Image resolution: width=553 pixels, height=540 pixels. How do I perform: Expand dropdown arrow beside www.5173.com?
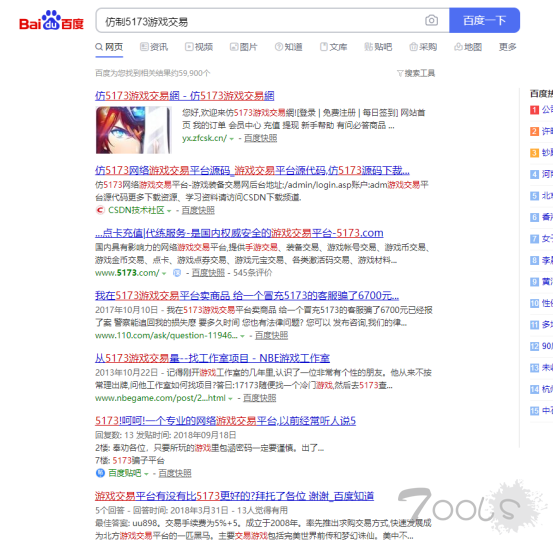pyautogui.click(x=164, y=273)
